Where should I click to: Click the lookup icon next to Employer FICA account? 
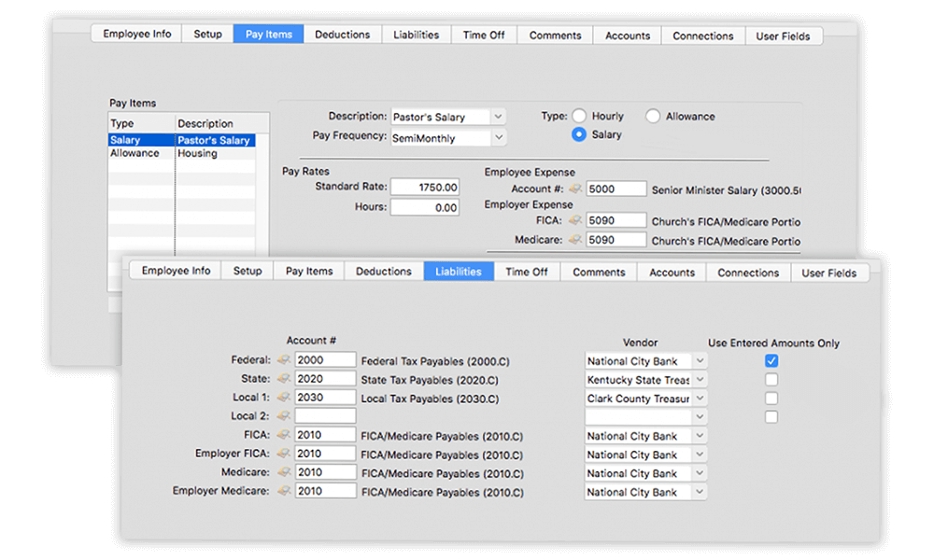(284, 453)
